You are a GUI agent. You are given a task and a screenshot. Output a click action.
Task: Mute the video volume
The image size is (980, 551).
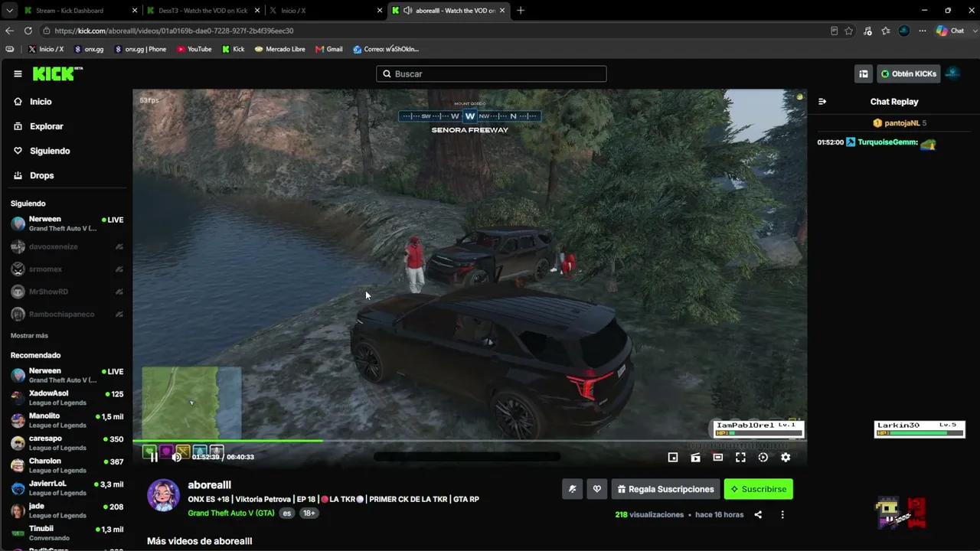(x=177, y=457)
